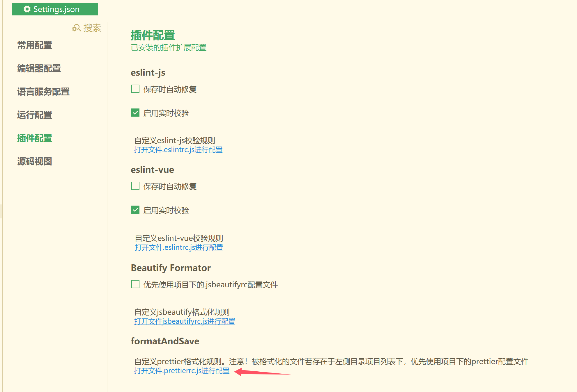Open .eslintrc.js link under eslint-js
This screenshot has height=392, width=577.
(x=178, y=150)
